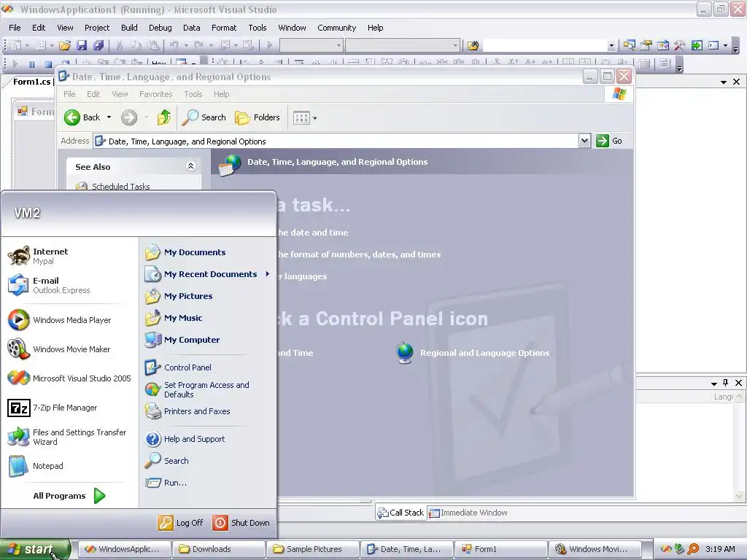747x560 pixels.
Task: Click the system tray clock
Action: click(x=720, y=549)
